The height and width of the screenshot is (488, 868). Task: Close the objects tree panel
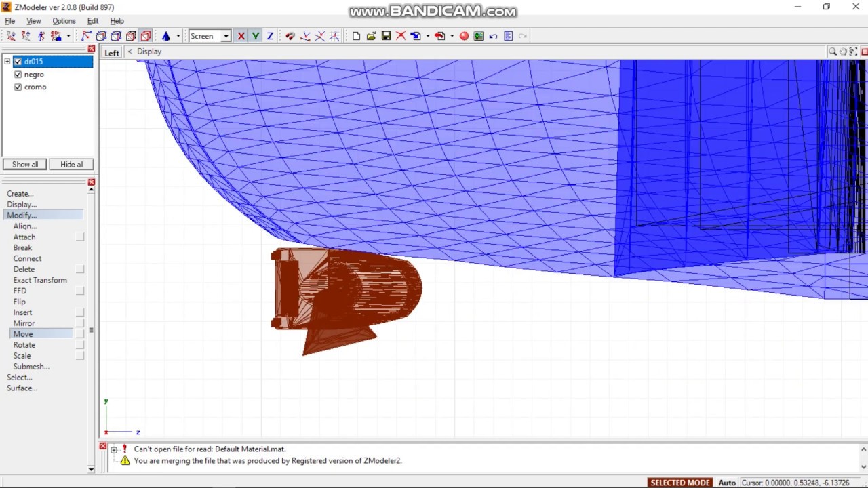(92, 49)
